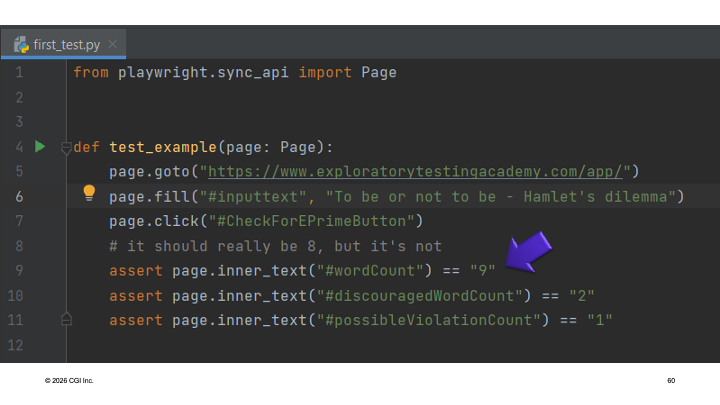Click line number 2 in the gutter
Screen dimensions: 720x405
point(19,97)
